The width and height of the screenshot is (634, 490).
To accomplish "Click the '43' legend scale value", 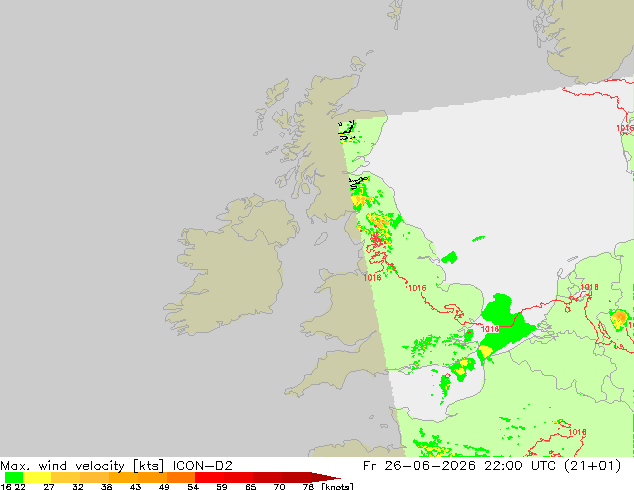I will coord(135,487).
